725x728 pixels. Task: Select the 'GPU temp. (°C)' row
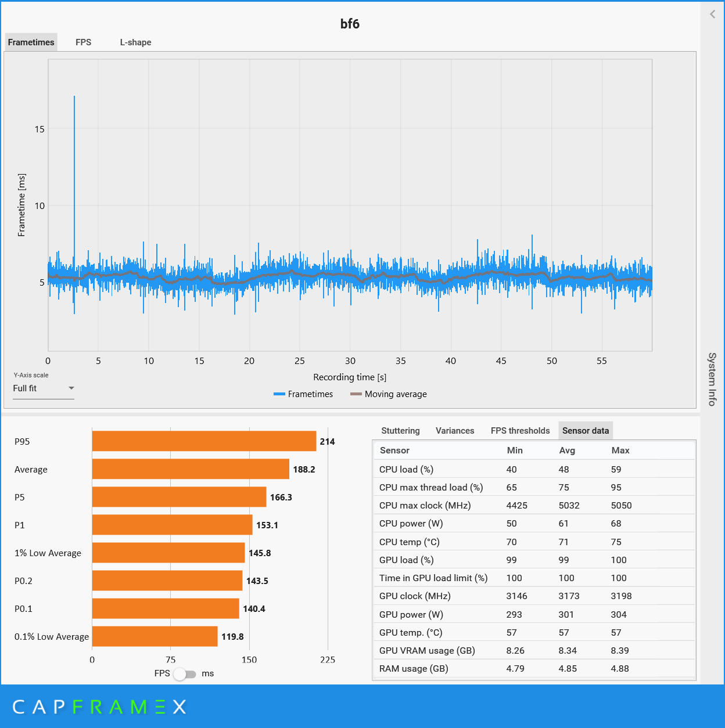[x=534, y=632]
